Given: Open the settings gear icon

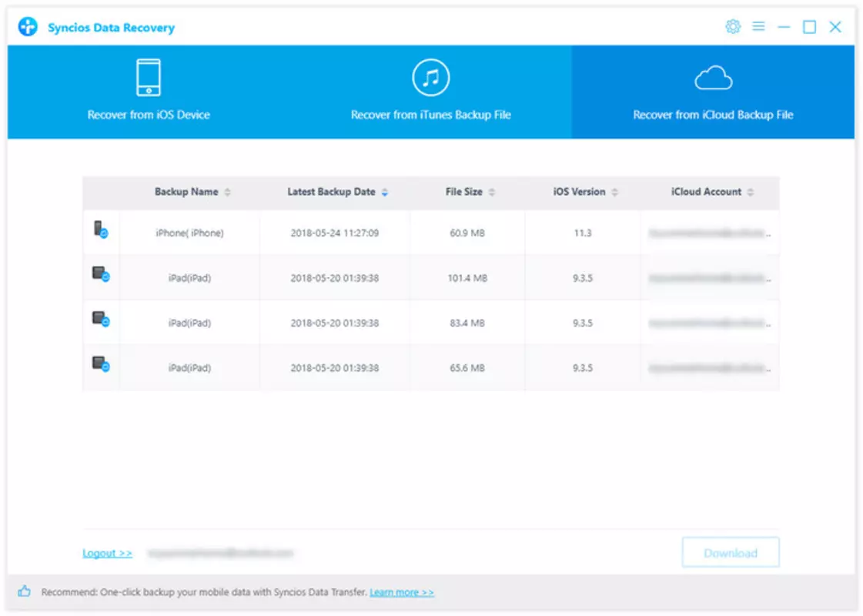Looking at the screenshot, I should point(733,26).
